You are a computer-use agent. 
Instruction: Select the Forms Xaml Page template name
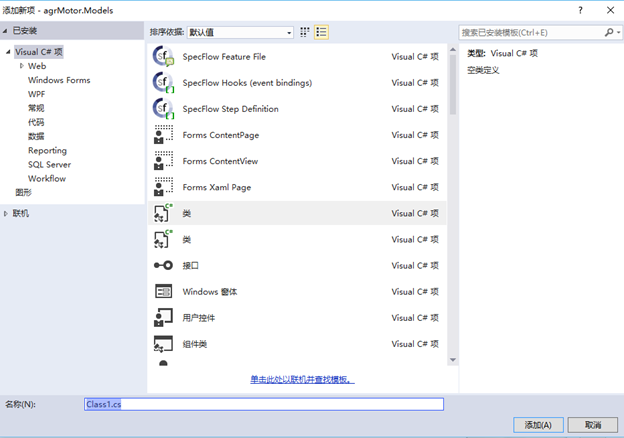(217, 187)
